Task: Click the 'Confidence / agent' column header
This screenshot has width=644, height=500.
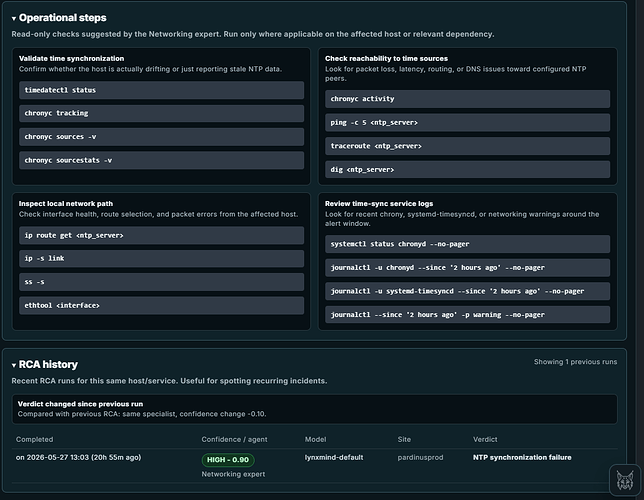Action: tap(234, 440)
